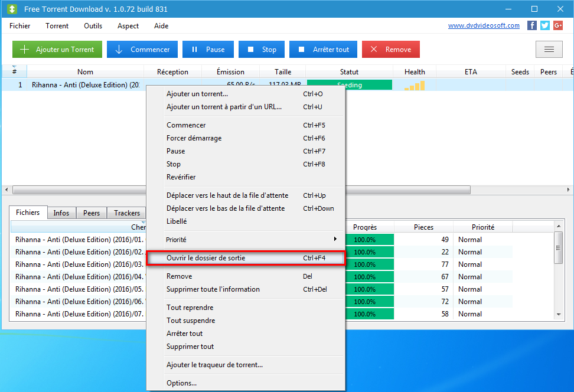
Task: Sort files by the Pieces column header
Action: coord(423,227)
